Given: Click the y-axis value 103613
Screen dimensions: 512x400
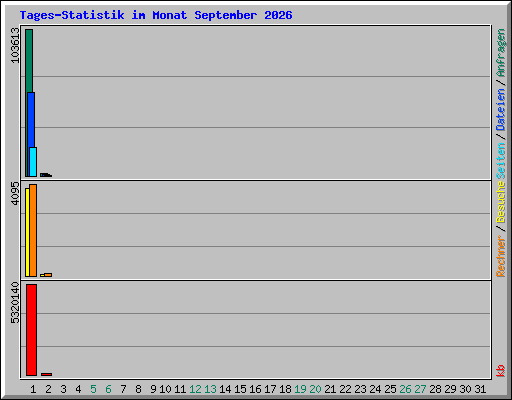Looking at the screenshot, I should point(15,45).
